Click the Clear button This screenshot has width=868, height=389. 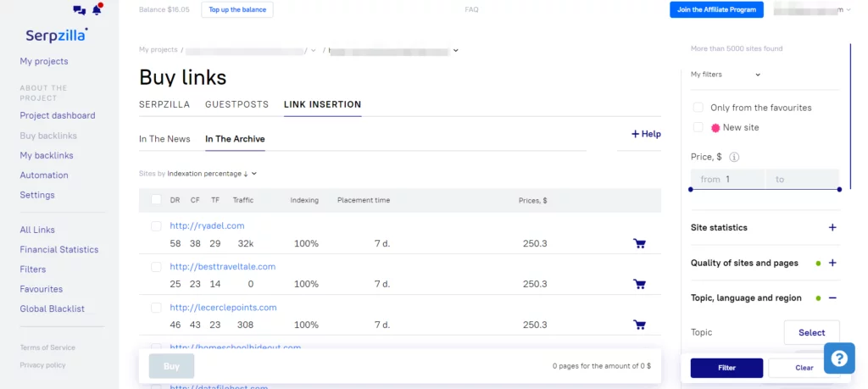804,368
